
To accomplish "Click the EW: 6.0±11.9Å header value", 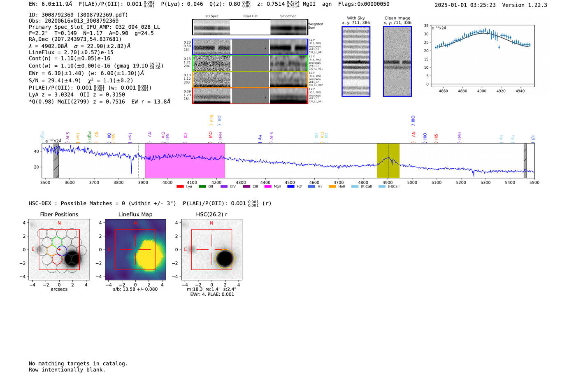I will (x=50, y=4).
